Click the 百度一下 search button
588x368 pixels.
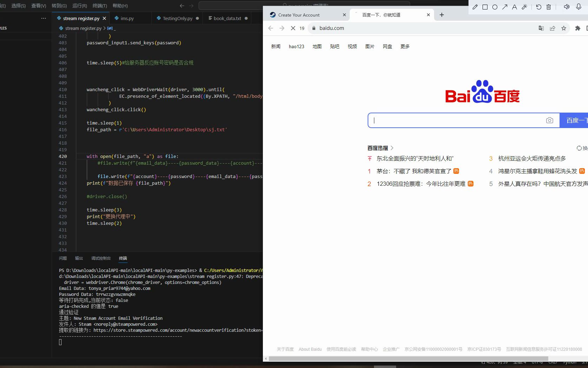pyautogui.click(x=574, y=120)
